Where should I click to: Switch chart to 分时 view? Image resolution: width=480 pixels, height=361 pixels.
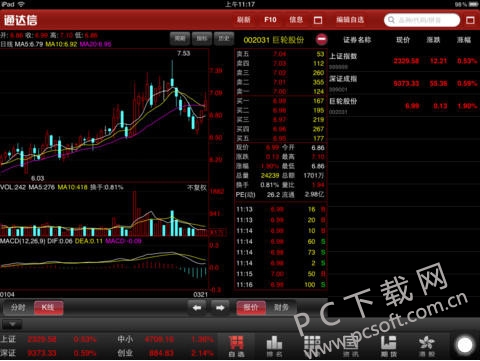pyautogui.click(x=18, y=307)
